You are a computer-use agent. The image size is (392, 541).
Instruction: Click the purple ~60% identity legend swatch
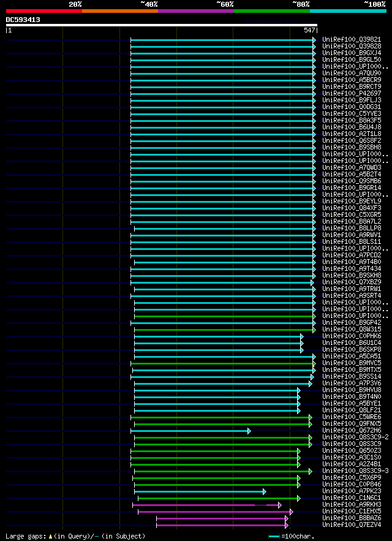coord(196,11)
